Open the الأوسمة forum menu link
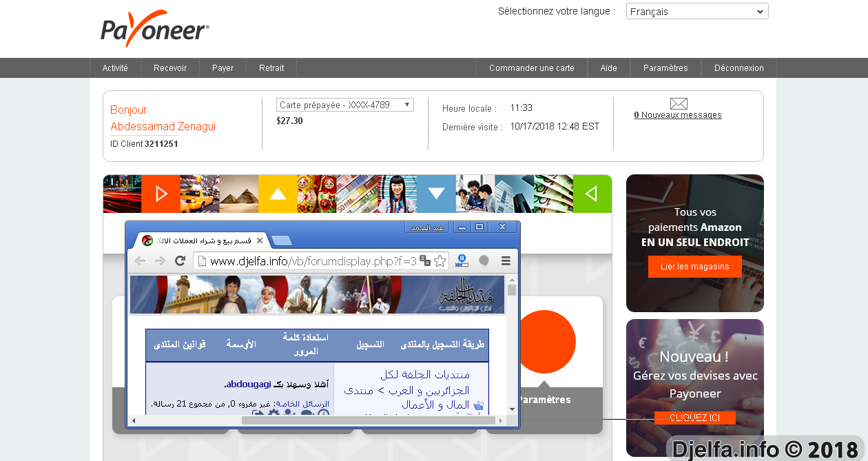The height and width of the screenshot is (461, 868). click(x=241, y=345)
